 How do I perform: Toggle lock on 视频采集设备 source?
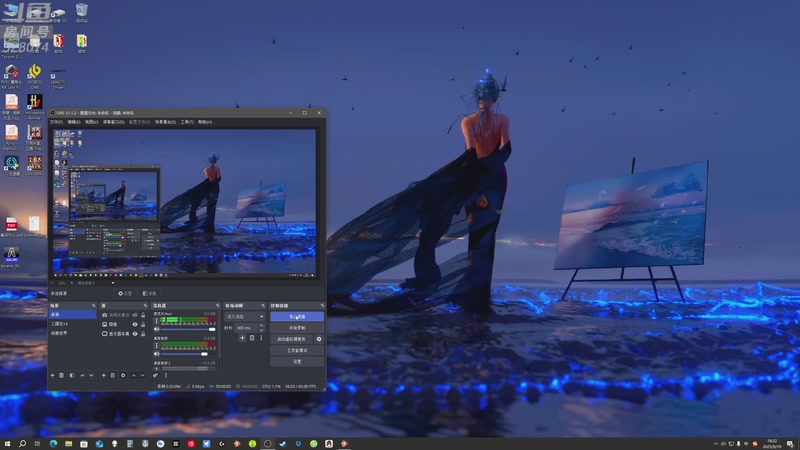143,315
